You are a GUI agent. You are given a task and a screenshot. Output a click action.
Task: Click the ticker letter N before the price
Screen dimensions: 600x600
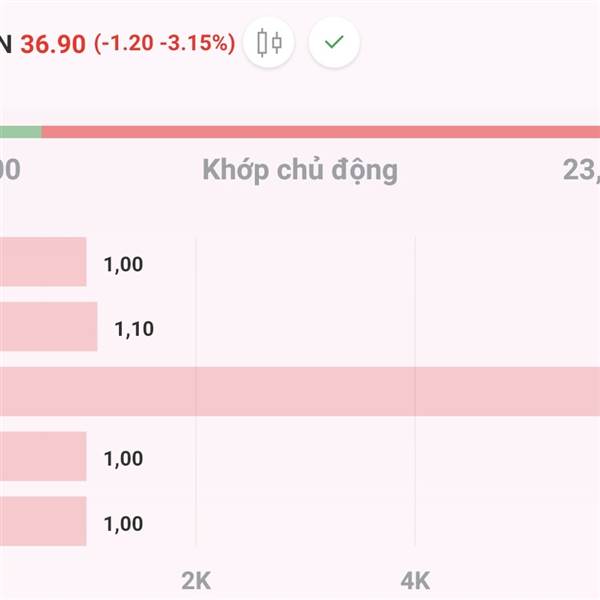pos(6,44)
